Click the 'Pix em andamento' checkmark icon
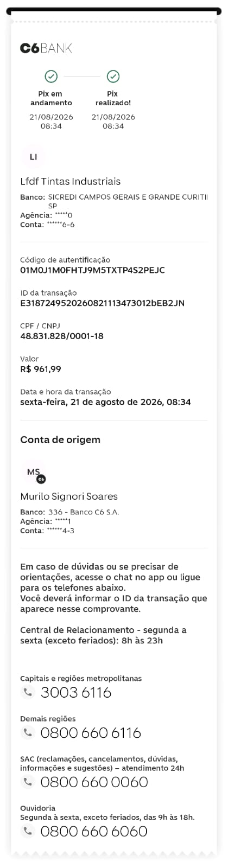This screenshot has height=868, width=228. 51,76
